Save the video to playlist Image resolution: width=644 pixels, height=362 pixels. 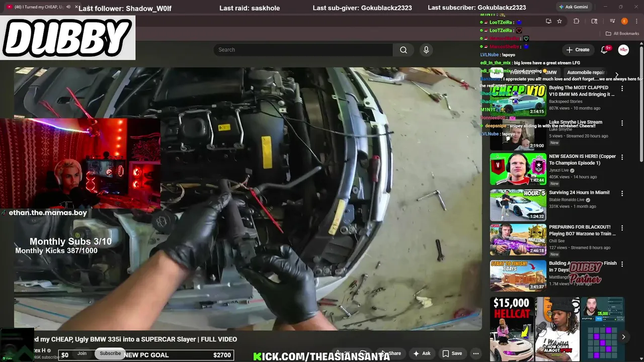pos(452,353)
